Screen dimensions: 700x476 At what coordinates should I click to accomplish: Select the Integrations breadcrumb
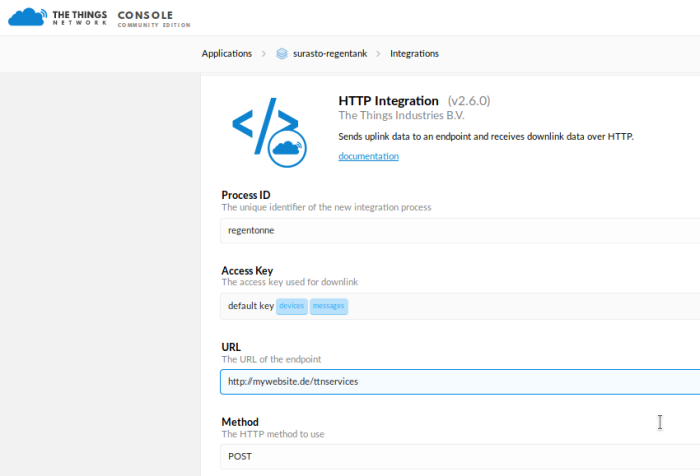414,54
